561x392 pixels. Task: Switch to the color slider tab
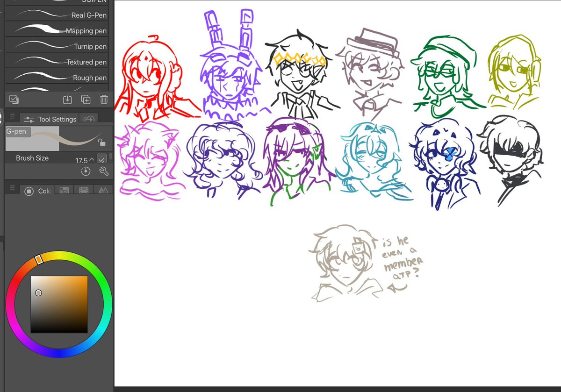64,190
